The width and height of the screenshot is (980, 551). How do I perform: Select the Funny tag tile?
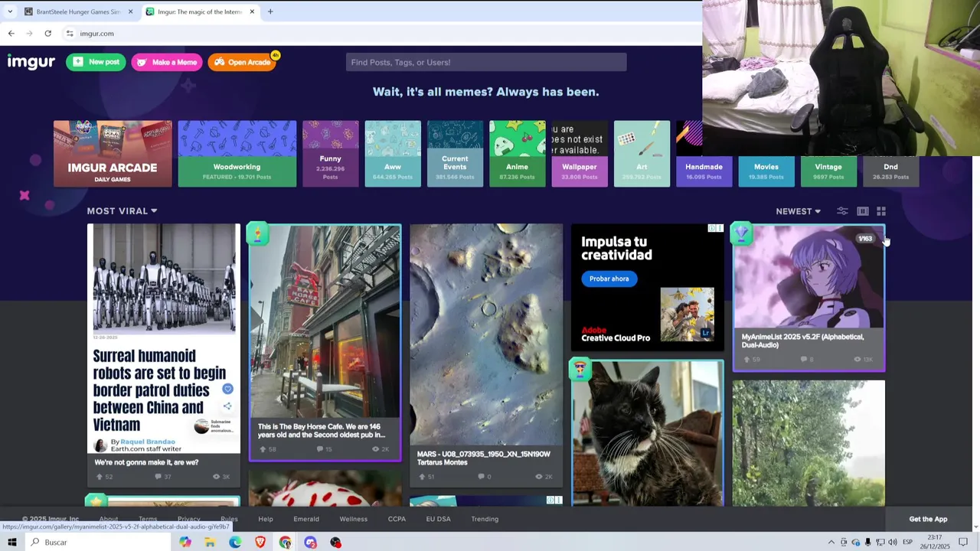tap(330, 153)
